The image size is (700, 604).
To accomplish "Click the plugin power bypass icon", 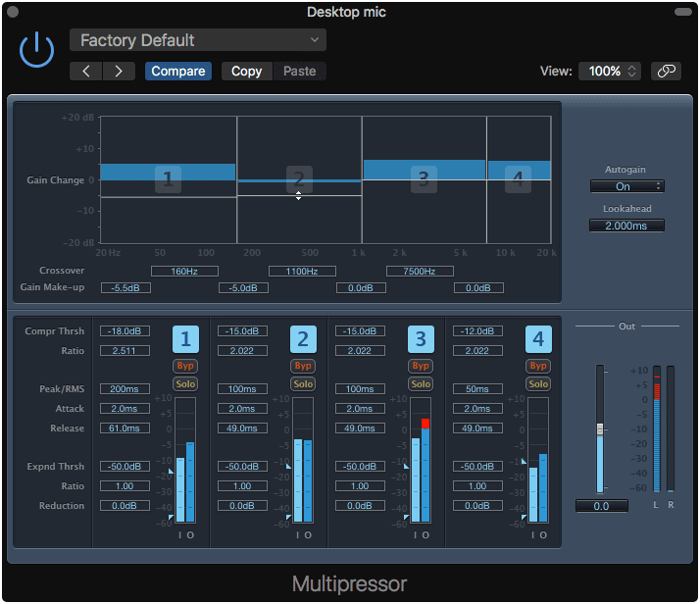I will tap(36, 50).
